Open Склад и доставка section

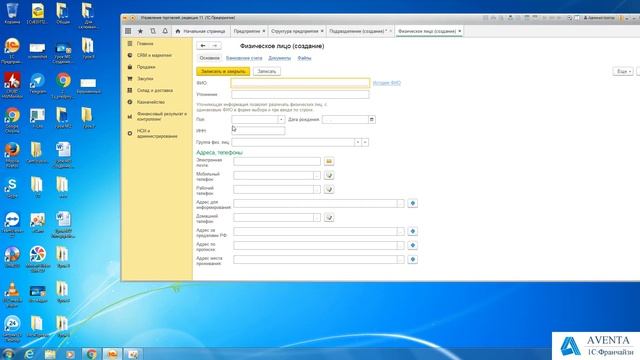[155, 90]
